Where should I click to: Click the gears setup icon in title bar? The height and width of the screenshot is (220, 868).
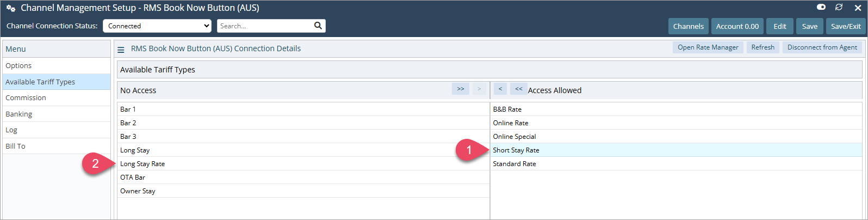11,9
